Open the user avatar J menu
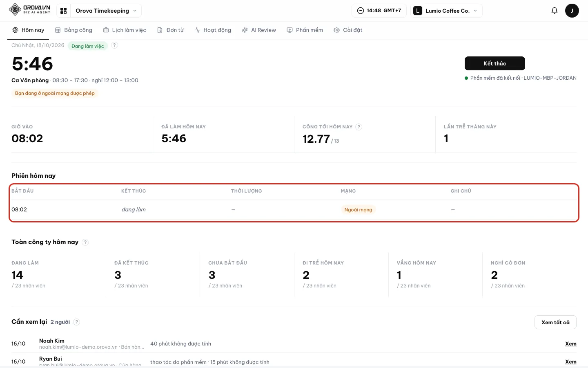The width and height of the screenshot is (588, 368). (x=572, y=11)
